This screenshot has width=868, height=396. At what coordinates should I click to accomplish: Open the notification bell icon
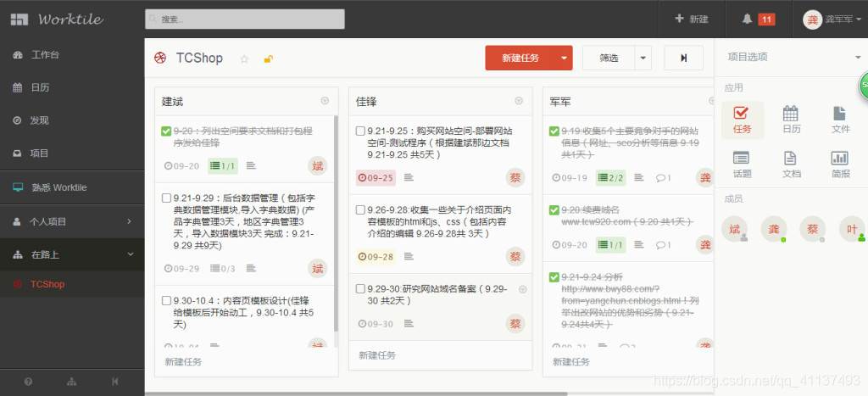point(747,20)
